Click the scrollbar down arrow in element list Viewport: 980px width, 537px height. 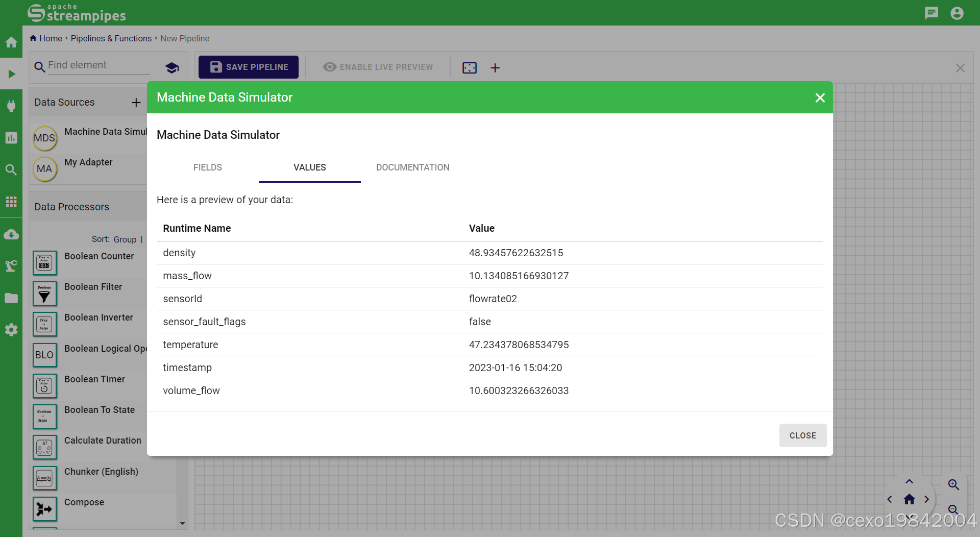(x=183, y=524)
